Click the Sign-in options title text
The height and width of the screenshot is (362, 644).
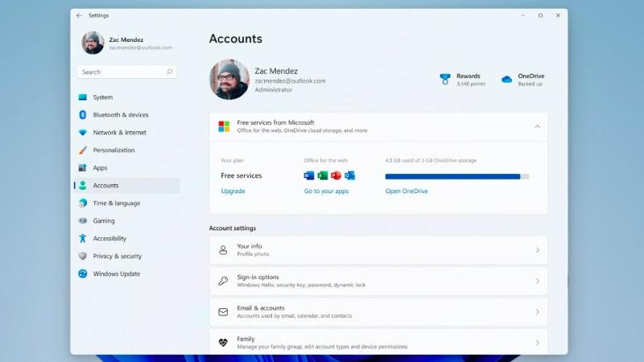coord(258,277)
